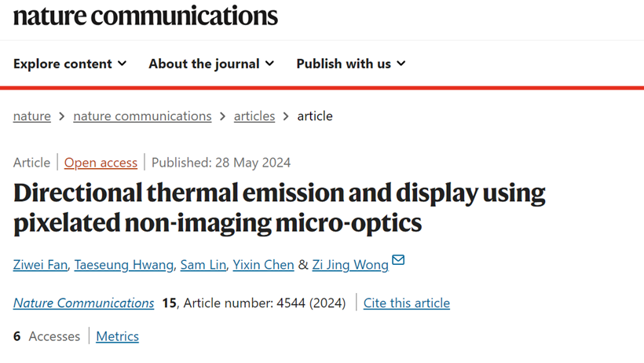Expand the Explore content menu
Screen dimensions: 644x363
point(70,64)
